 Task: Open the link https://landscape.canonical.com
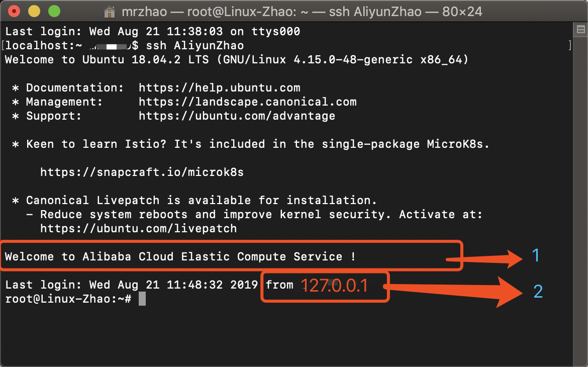coord(247,102)
